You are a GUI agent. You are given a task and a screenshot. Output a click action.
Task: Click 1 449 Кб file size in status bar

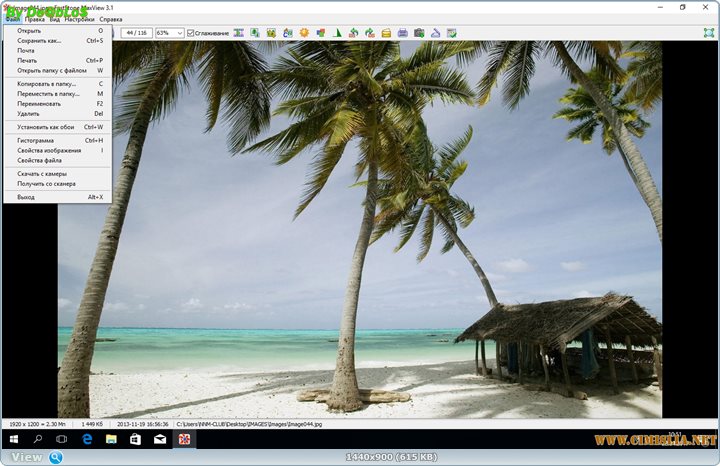(x=92, y=424)
